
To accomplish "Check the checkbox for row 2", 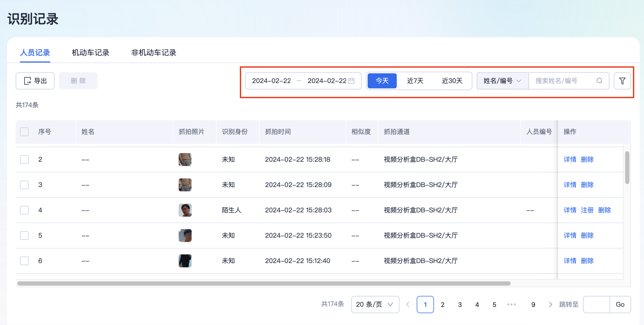I will 24,159.
